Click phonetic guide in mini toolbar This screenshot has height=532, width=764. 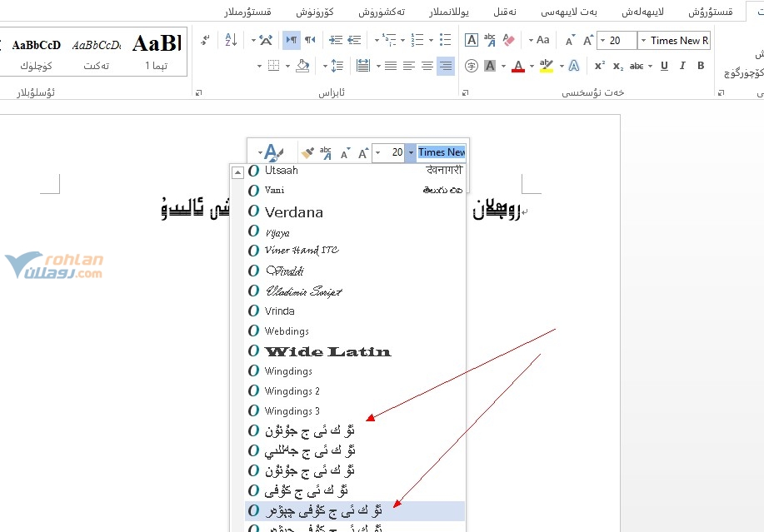click(x=326, y=153)
